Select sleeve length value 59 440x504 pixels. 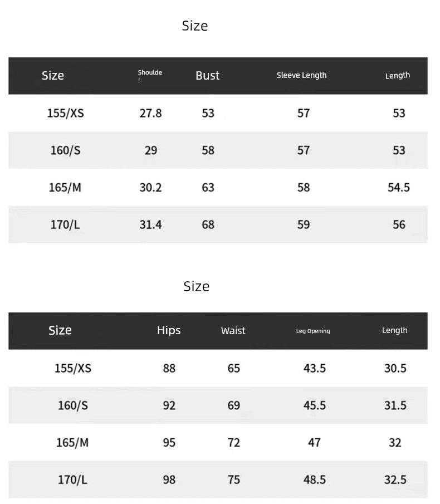tap(304, 225)
